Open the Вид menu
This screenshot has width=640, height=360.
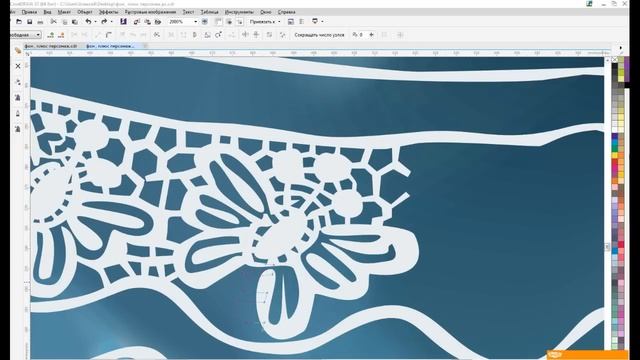pos(47,12)
